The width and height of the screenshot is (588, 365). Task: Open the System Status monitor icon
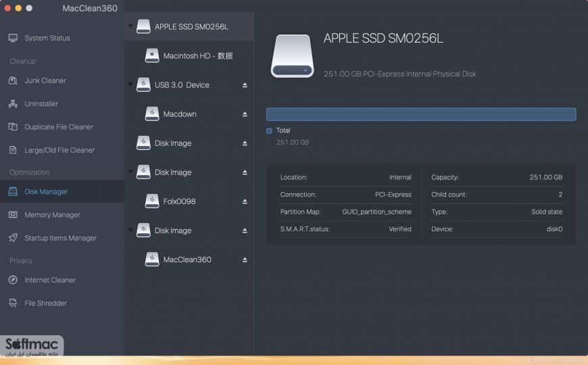pos(13,38)
